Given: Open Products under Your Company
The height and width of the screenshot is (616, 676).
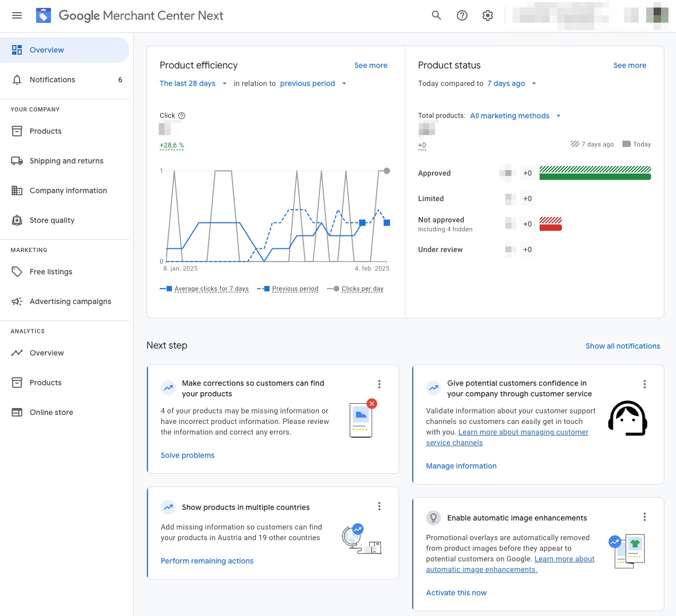Looking at the screenshot, I should coord(64,131).
